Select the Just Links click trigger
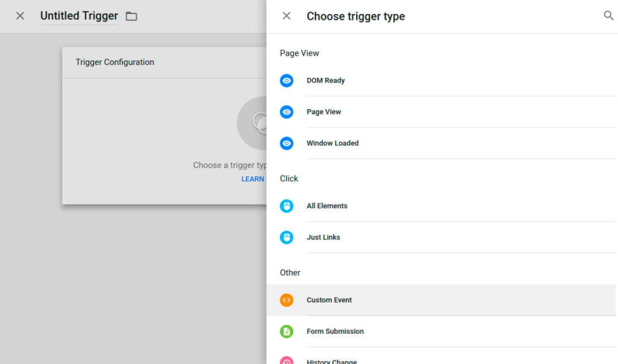Viewport: 618px width, 364px height. pyautogui.click(x=323, y=237)
